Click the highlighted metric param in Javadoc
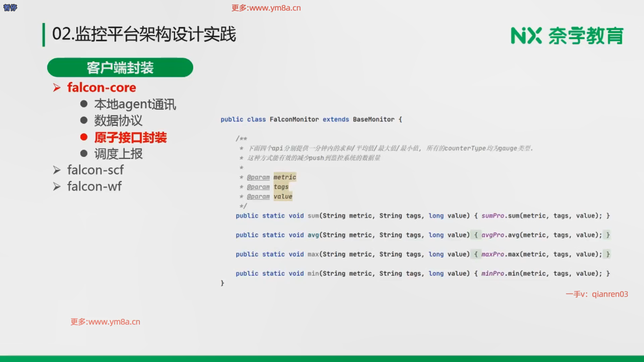Viewport: 644px width, 362px height. click(x=285, y=177)
